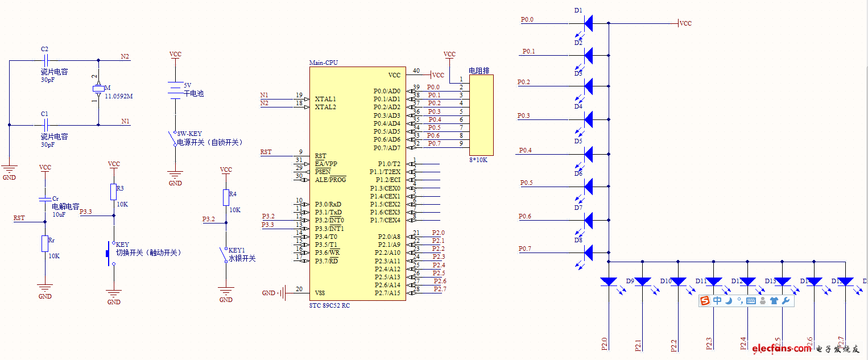This screenshot has width=868, height=360.
Task: Click the P2.7/A15 pin name
Action: point(387,293)
